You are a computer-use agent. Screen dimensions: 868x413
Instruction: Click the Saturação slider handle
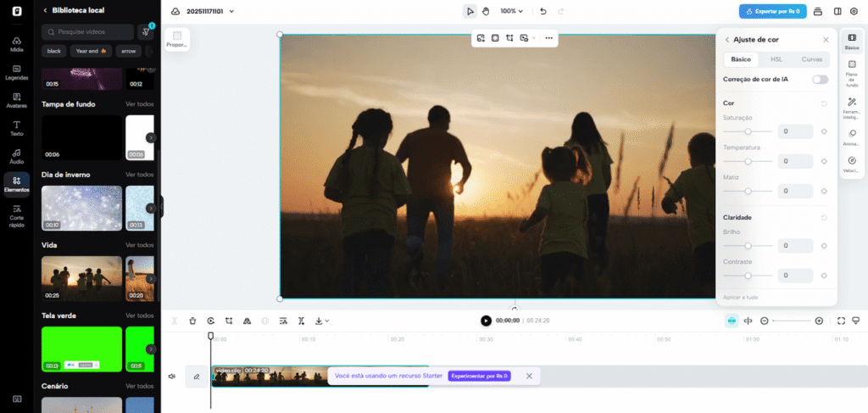point(748,131)
